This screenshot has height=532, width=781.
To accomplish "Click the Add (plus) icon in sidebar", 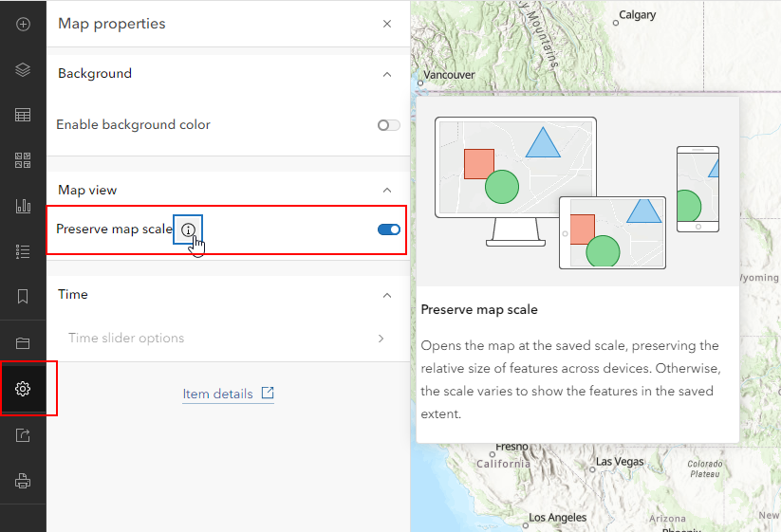I will 23,24.
